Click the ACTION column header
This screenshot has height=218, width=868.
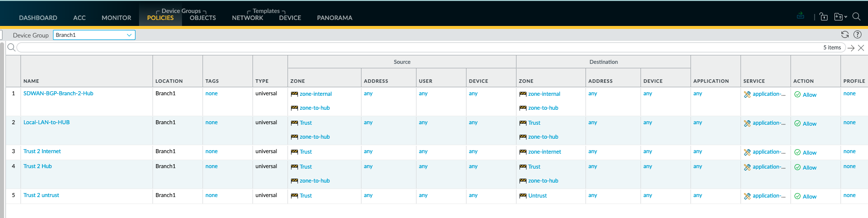[x=803, y=81]
